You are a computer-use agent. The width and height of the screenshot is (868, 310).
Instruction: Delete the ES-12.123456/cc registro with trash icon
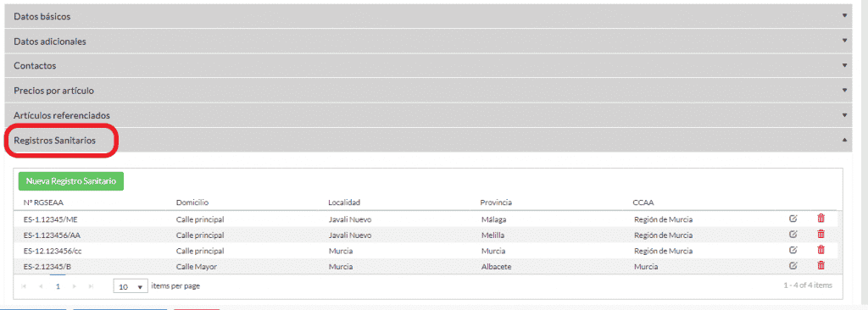(x=821, y=250)
